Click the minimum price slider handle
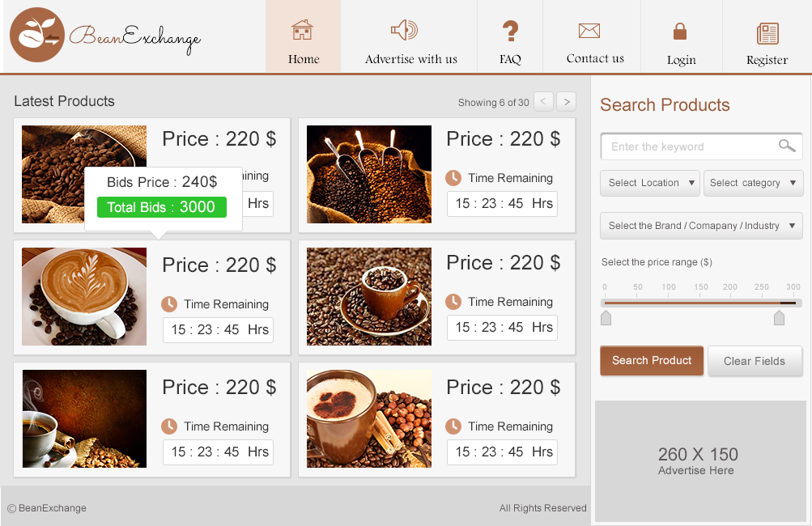 [x=606, y=317]
